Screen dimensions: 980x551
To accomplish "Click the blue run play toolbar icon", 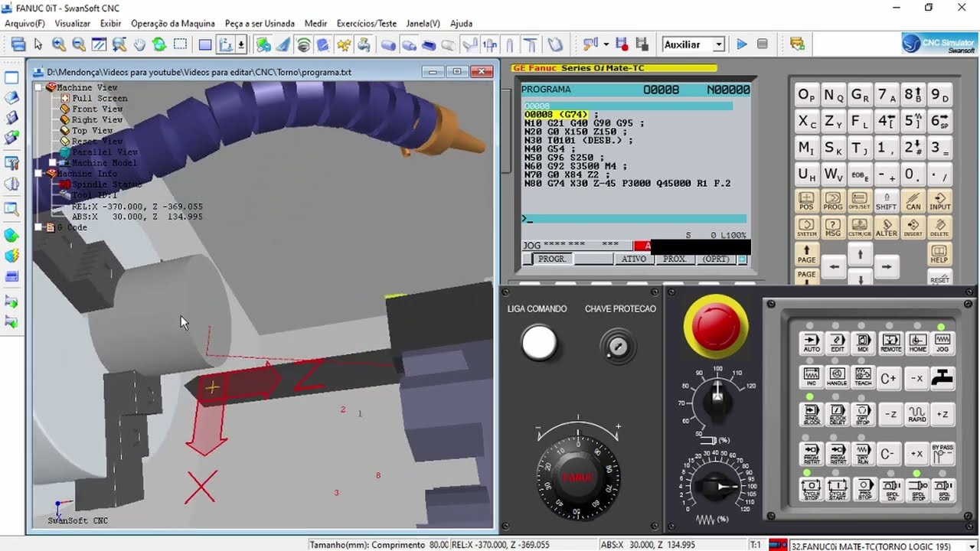I will [x=741, y=44].
